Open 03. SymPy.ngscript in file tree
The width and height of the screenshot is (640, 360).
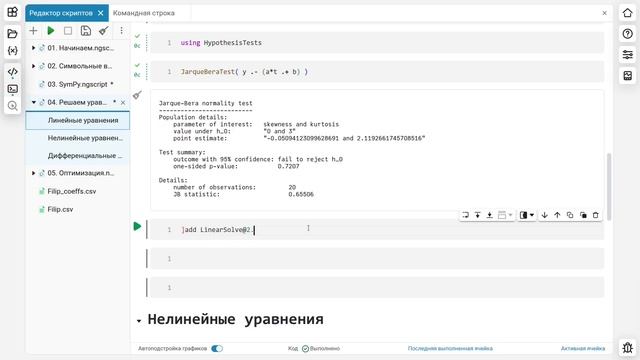pyautogui.click(x=77, y=84)
